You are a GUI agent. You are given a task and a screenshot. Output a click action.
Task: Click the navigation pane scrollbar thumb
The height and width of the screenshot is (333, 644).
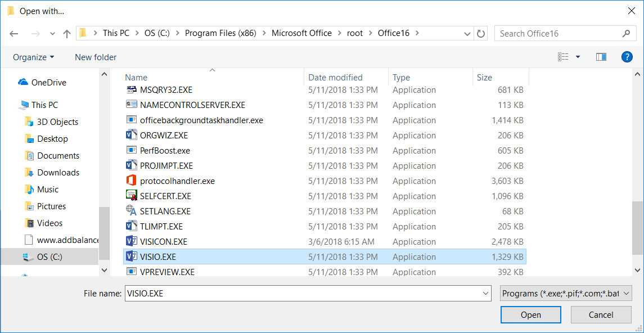coord(104,233)
